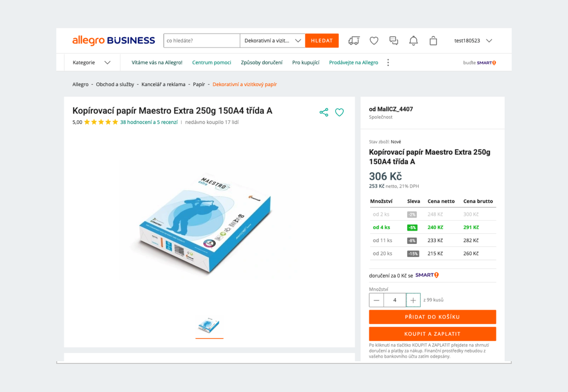The height and width of the screenshot is (392, 568).
Task: Select the od 4 ks price tier
Action: [433, 227]
